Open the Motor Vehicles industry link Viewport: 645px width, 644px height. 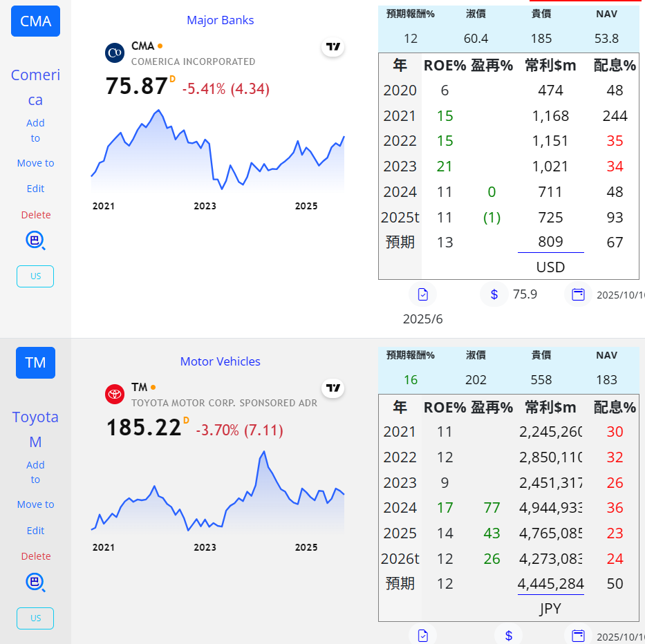220,361
